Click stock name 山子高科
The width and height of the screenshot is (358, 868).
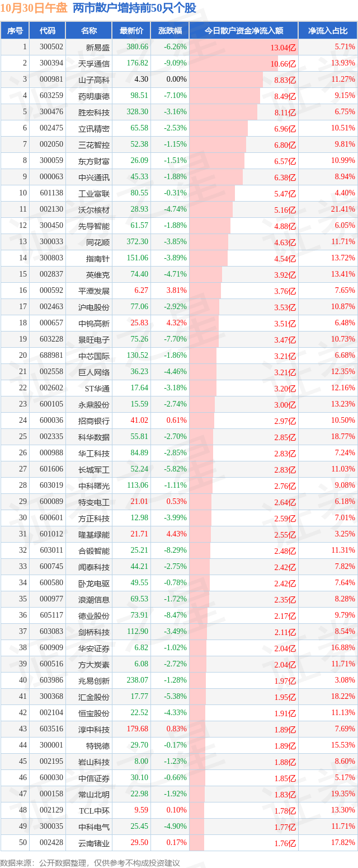(94, 80)
